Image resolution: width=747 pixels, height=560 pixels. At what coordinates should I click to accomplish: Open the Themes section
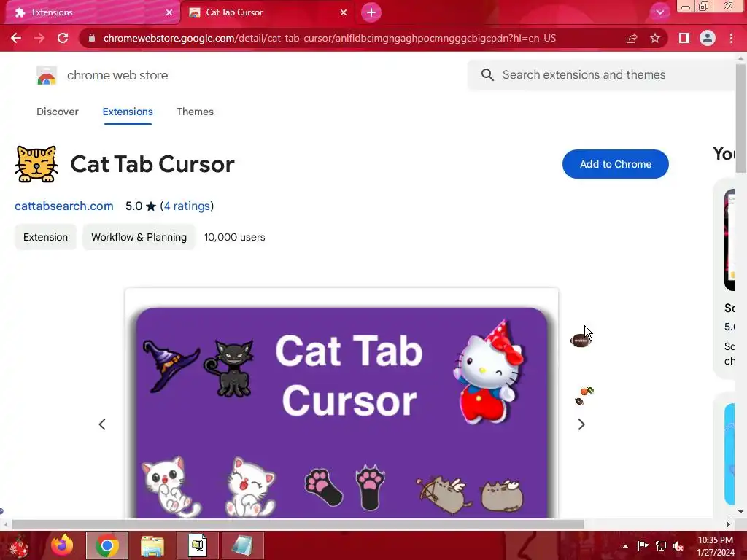(x=195, y=112)
